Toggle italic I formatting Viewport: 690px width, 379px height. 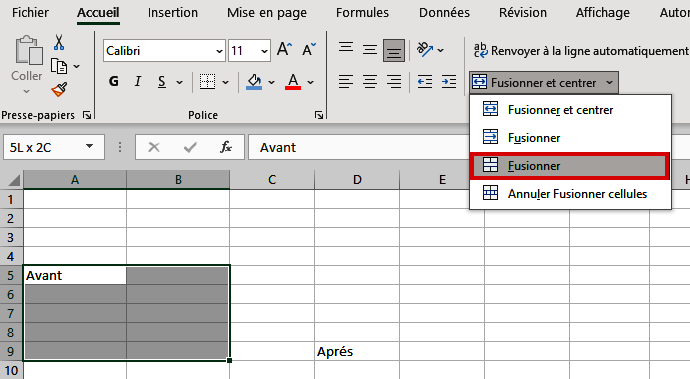click(x=138, y=81)
